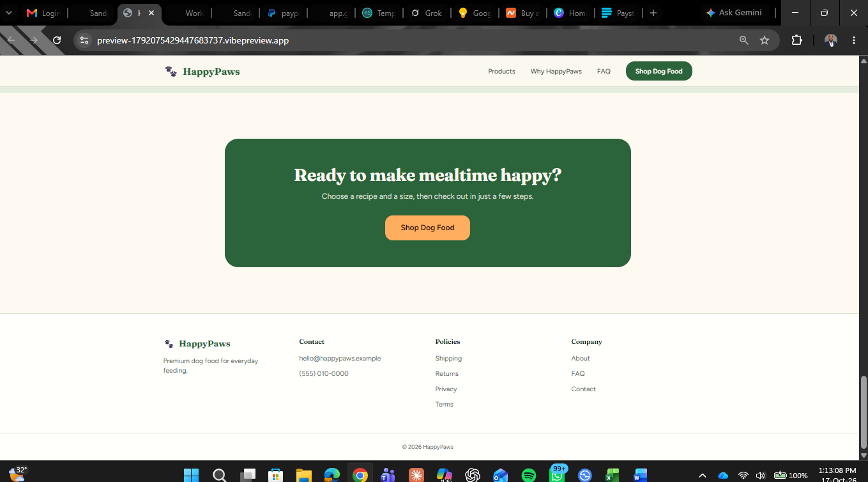Open the Privacy footer link
Viewport: 868px width, 482px height.
tap(446, 389)
